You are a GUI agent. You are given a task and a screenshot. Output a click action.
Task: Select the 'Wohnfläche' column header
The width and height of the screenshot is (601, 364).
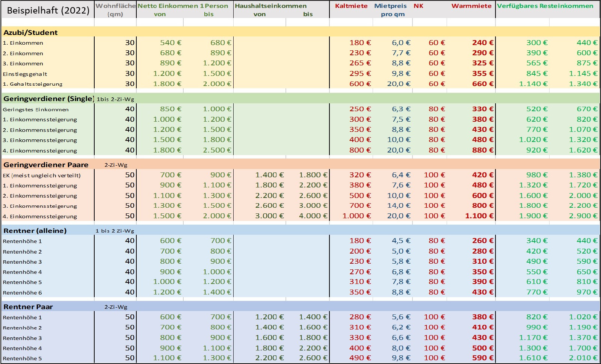pyautogui.click(x=115, y=6)
